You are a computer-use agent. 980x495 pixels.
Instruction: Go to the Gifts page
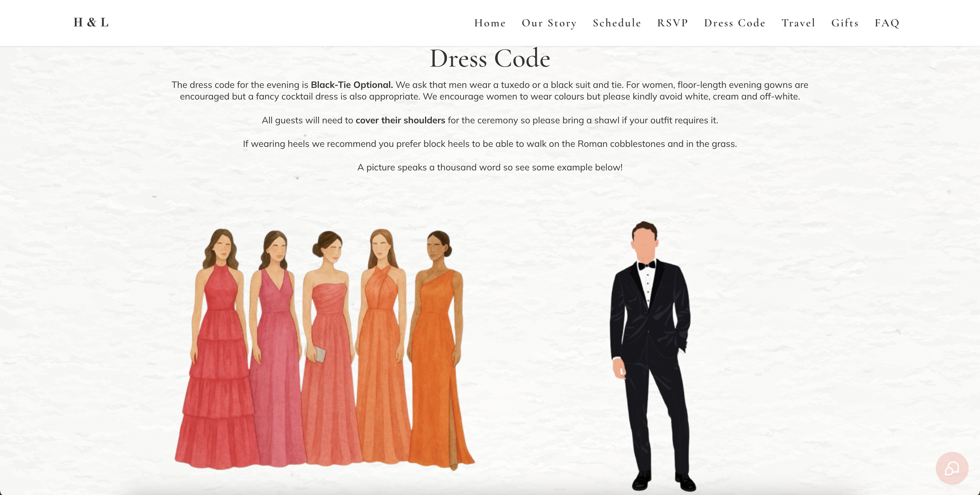pos(845,23)
